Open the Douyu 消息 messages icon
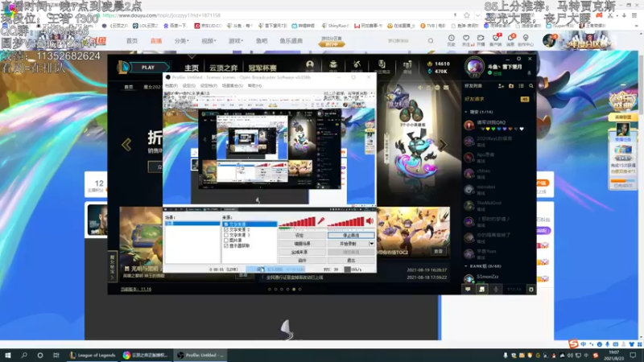 tap(510, 40)
